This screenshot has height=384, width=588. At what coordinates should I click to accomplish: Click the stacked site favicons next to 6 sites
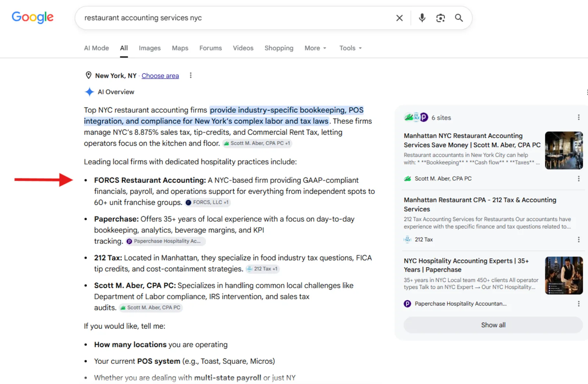point(416,117)
